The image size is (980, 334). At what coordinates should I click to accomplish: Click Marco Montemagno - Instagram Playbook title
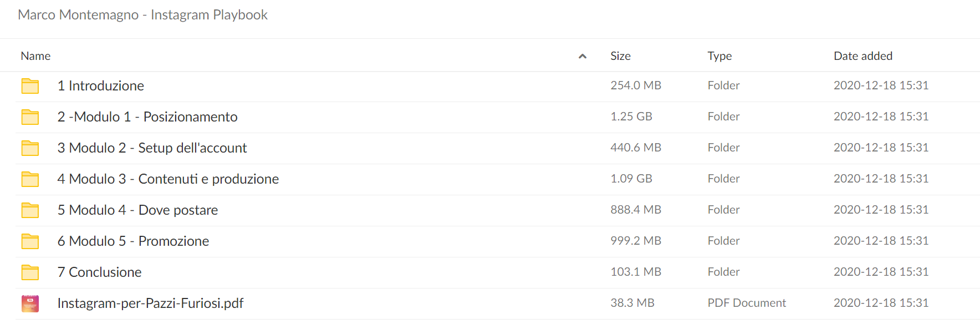click(142, 15)
